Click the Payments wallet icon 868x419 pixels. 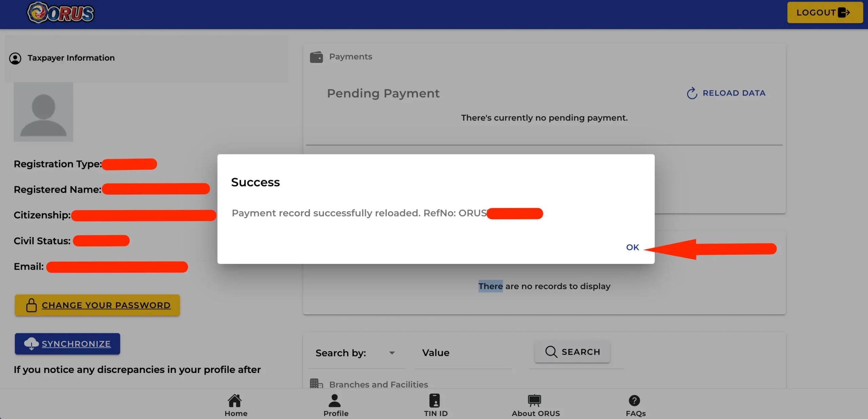coord(316,57)
